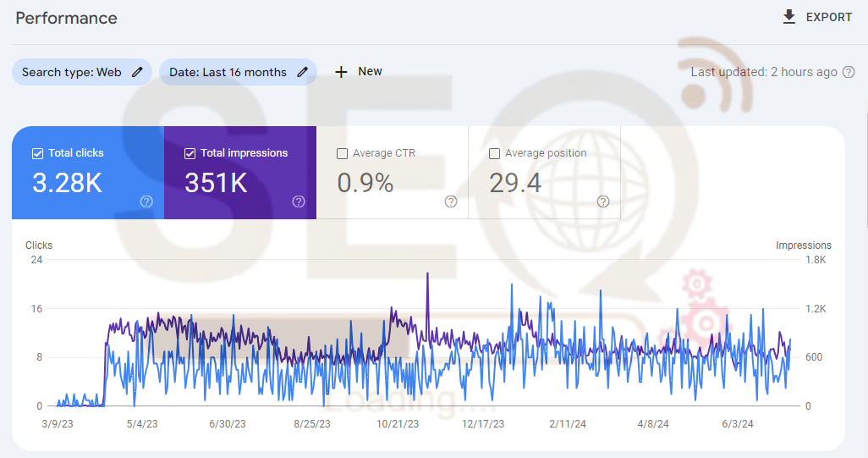Click the EXPORT text button
Viewport: 868px width, 458px height.
(x=828, y=17)
